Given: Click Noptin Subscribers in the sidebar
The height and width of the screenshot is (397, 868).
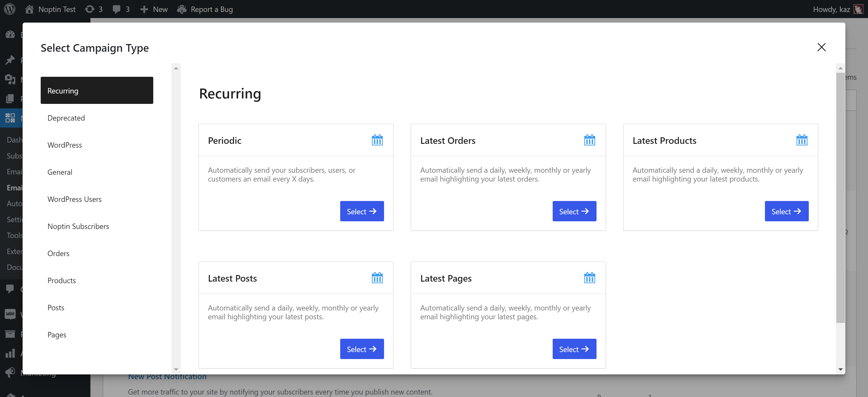Looking at the screenshot, I should tap(78, 226).
